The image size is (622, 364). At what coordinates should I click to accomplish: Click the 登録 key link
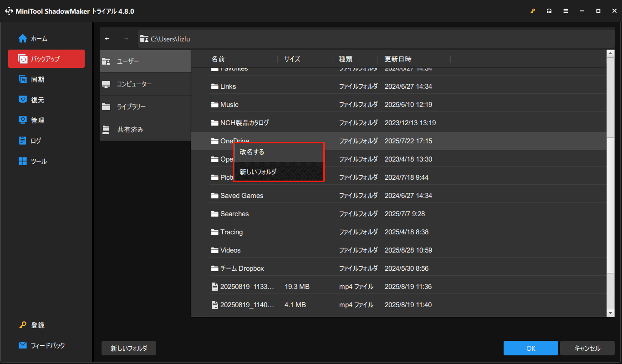32,325
